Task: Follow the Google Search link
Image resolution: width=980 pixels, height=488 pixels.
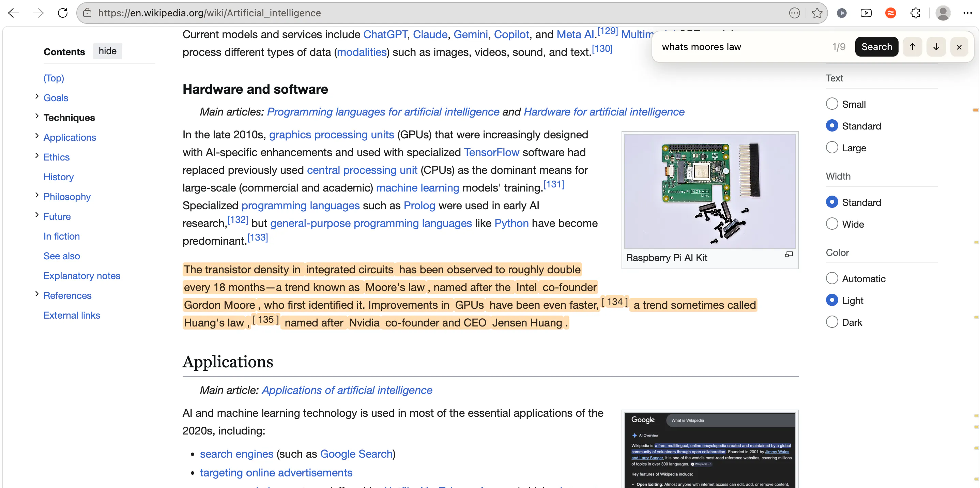Action: (x=356, y=454)
